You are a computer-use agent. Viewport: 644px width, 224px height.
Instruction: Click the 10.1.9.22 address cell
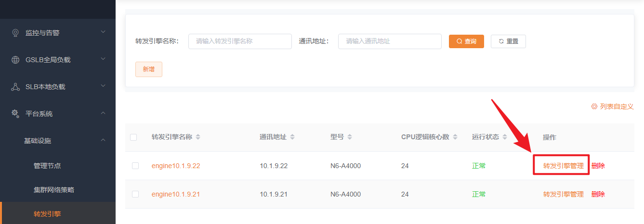pyautogui.click(x=274, y=166)
